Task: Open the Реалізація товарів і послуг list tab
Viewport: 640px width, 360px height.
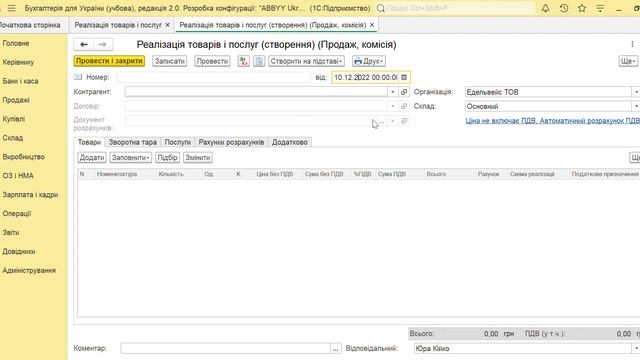Action: click(x=118, y=25)
